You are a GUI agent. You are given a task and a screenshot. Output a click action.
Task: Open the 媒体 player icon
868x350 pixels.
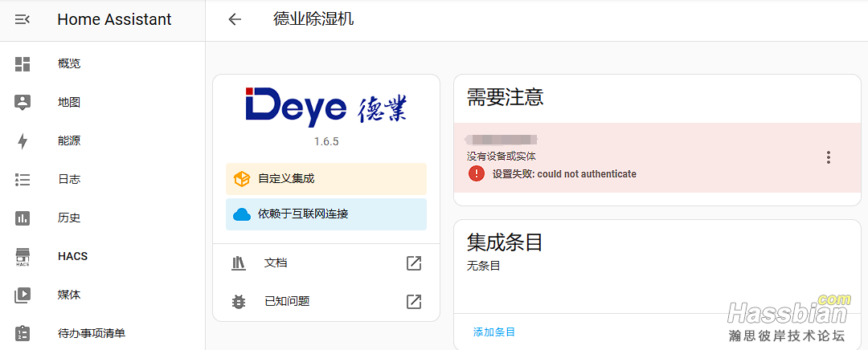pos(23,295)
